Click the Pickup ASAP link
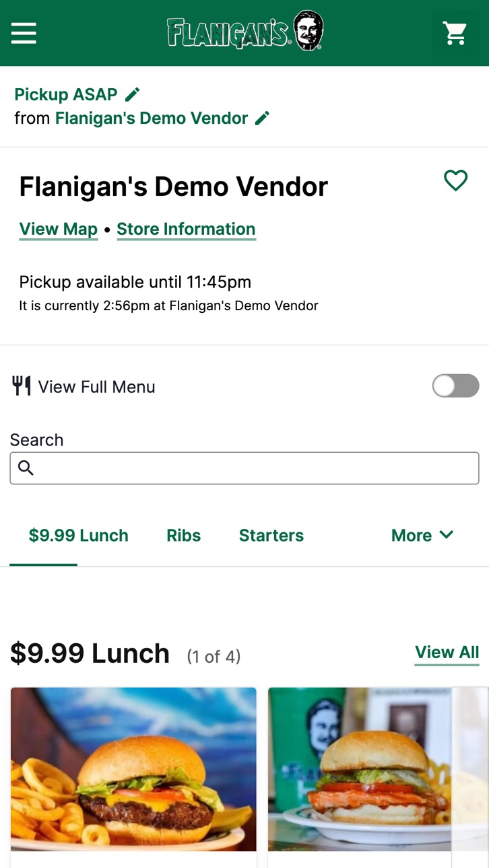489x868 pixels. pyautogui.click(x=66, y=94)
